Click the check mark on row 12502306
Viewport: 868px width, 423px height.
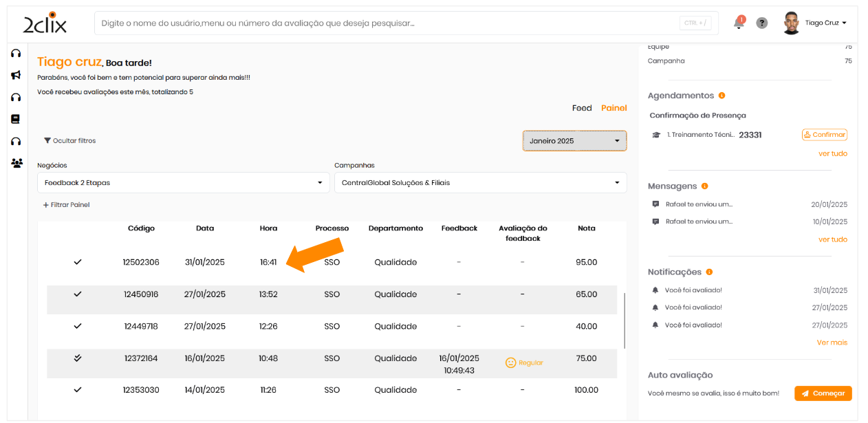coord(78,262)
